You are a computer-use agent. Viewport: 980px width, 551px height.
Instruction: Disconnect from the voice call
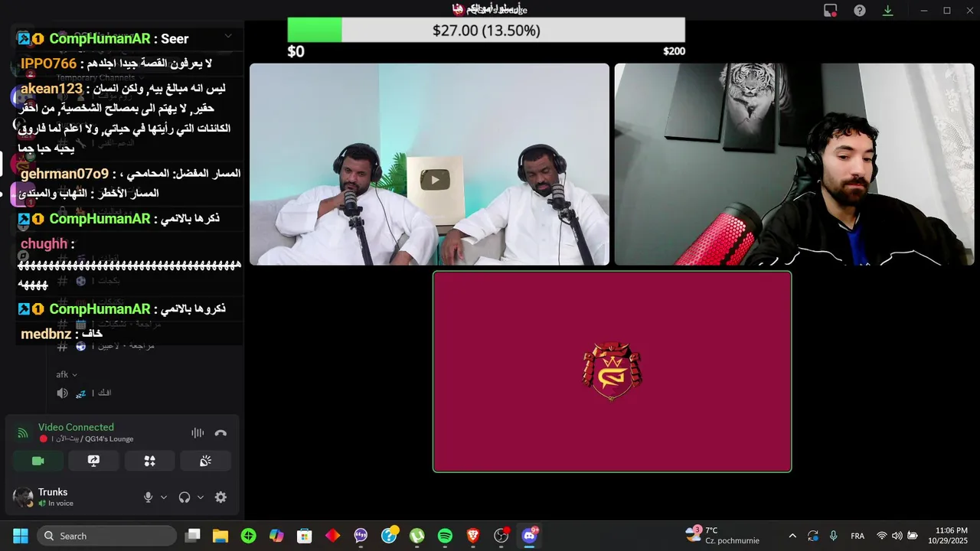point(220,433)
